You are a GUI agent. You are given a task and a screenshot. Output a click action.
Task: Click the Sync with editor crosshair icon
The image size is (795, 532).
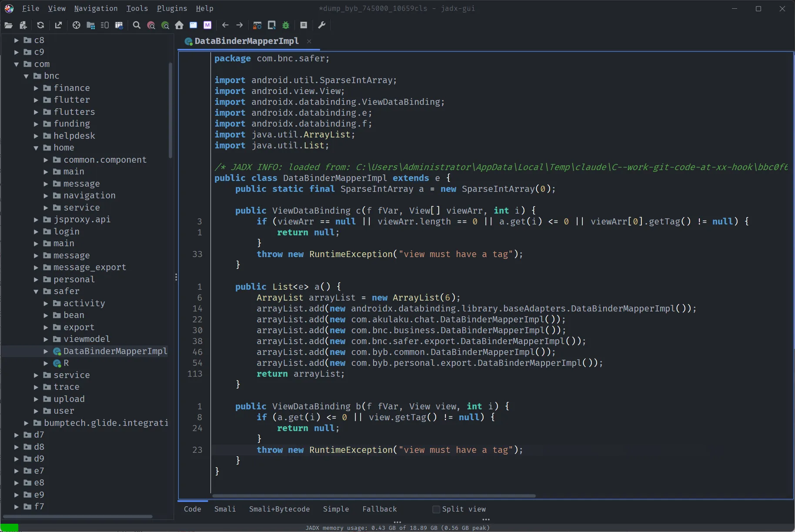pyautogui.click(x=76, y=25)
